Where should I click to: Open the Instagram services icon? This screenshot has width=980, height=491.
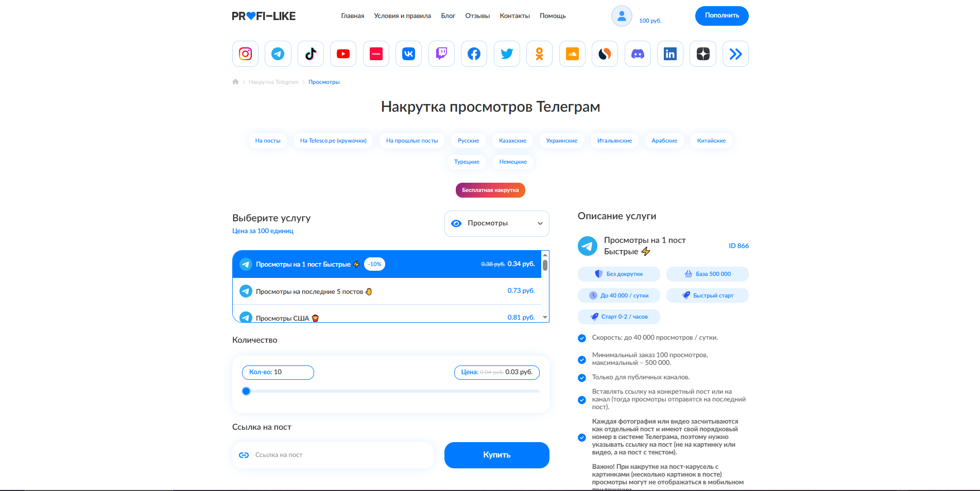(x=245, y=54)
